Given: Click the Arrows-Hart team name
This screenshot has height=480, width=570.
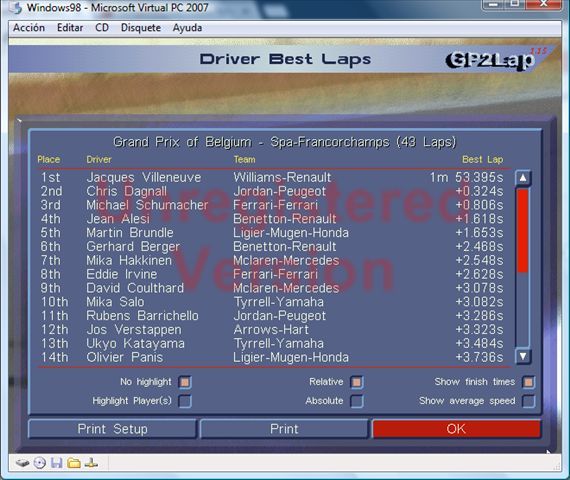Looking at the screenshot, I should point(271,329).
